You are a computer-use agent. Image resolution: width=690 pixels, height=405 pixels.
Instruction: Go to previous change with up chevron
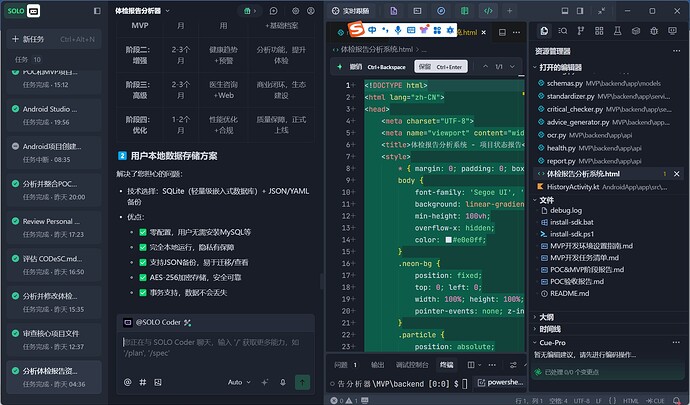(485, 67)
